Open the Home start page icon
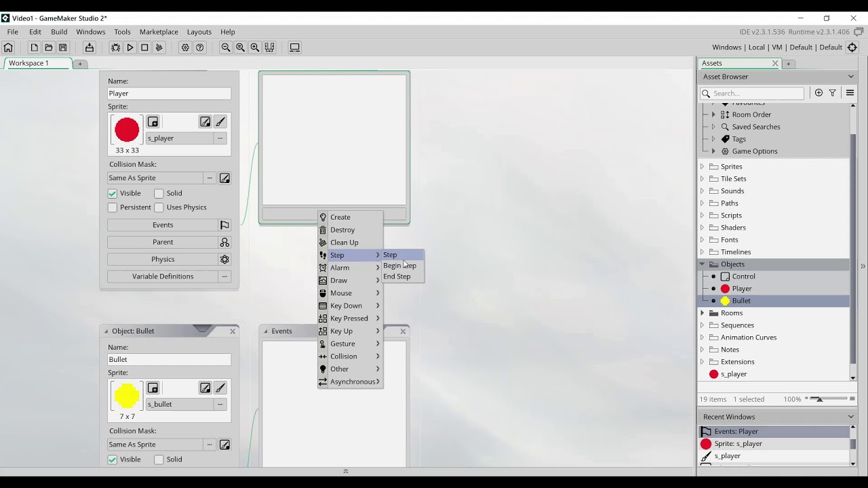Screen dimensions: 868x488 (8, 47)
